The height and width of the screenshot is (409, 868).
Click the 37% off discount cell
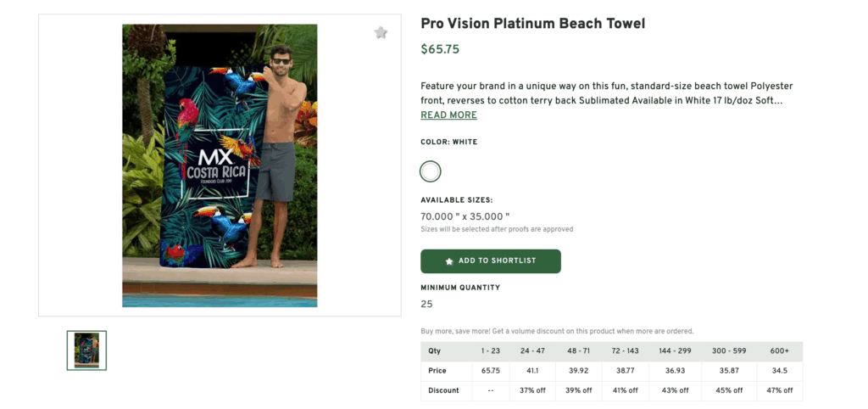click(532, 390)
